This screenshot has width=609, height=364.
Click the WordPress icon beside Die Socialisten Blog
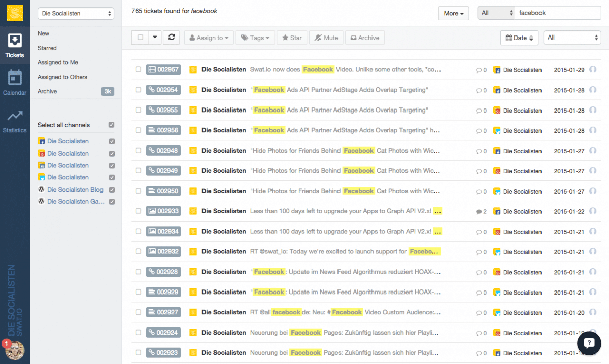tap(42, 190)
